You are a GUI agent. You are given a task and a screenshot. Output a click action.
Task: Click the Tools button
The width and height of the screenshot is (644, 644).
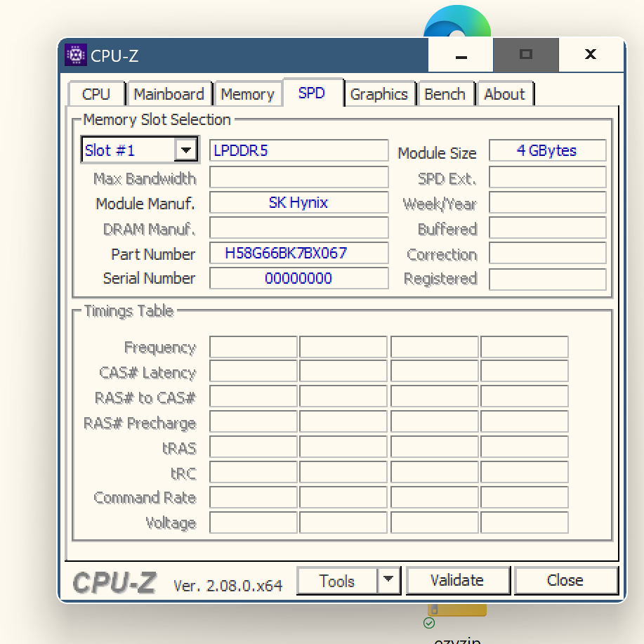pyautogui.click(x=337, y=581)
